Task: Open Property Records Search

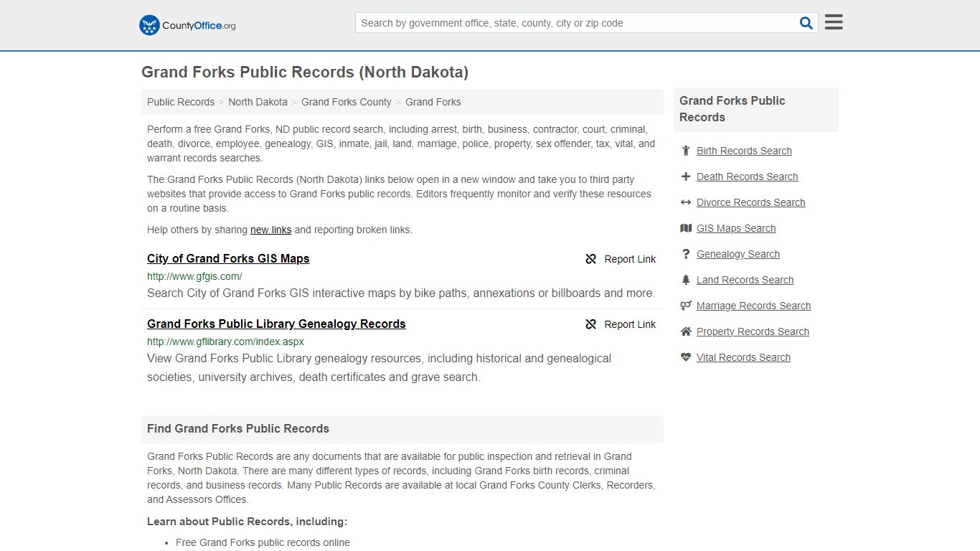Action: 753,331
